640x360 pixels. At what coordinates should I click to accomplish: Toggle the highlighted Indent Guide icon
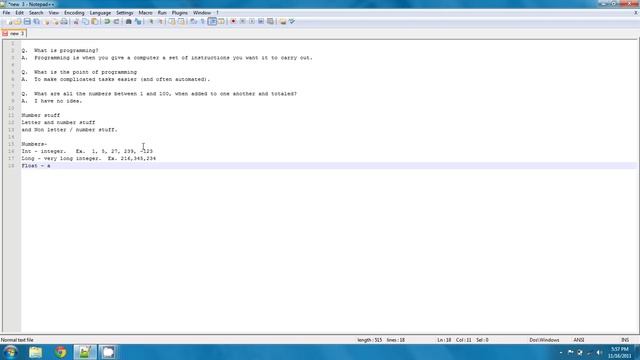coord(212,21)
